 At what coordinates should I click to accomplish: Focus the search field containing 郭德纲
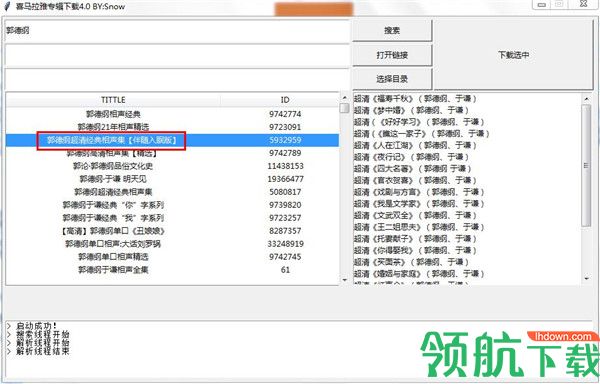[178, 31]
